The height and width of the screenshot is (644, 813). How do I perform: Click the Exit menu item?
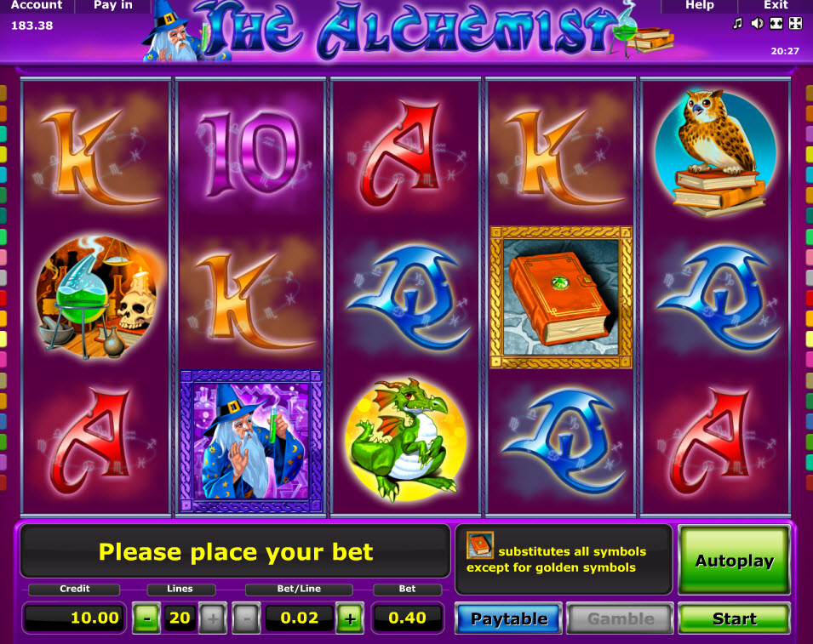click(x=776, y=6)
